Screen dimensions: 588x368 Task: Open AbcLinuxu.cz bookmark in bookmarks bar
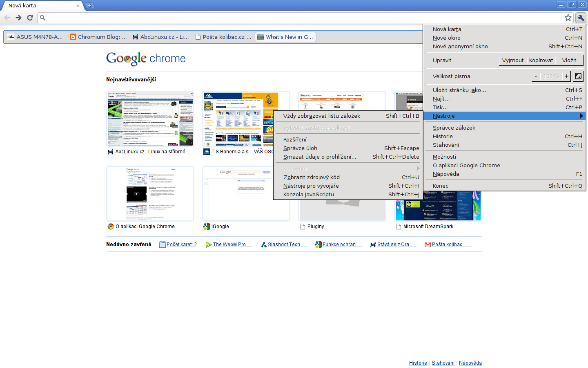click(x=160, y=37)
